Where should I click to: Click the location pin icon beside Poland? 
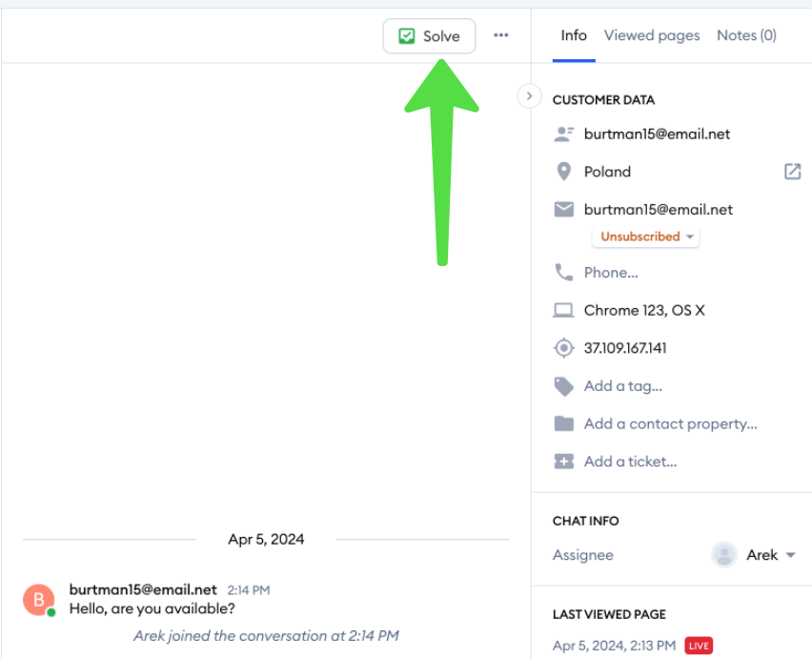pyautogui.click(x=563, y=172)
